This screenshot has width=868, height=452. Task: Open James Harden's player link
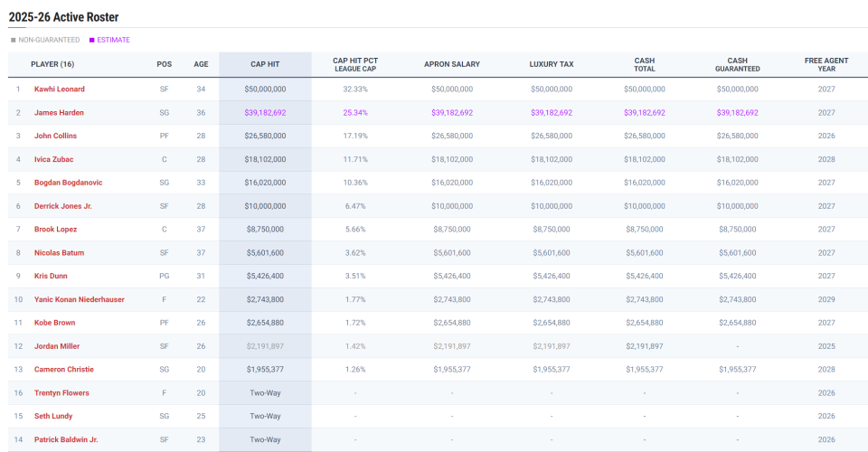[59, 112]
